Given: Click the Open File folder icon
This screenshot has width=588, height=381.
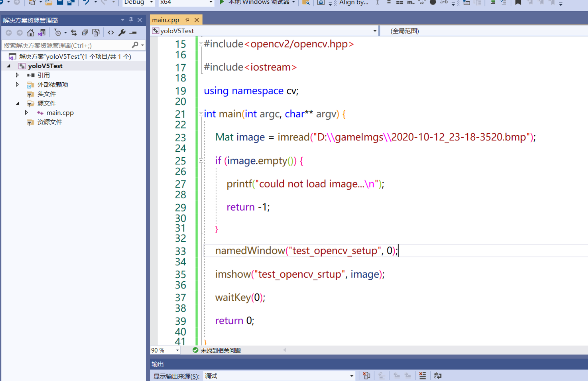Looking at the screenshot, I should click(49, 2).
